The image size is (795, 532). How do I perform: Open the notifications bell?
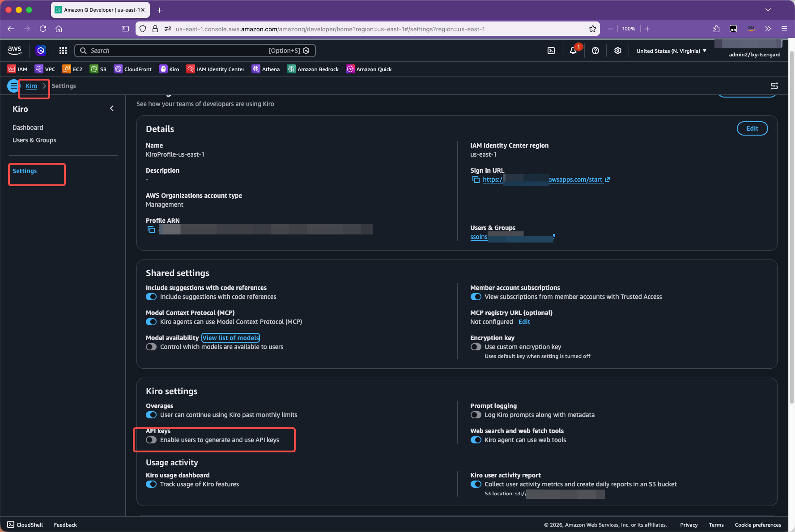(x=573, y=51)
